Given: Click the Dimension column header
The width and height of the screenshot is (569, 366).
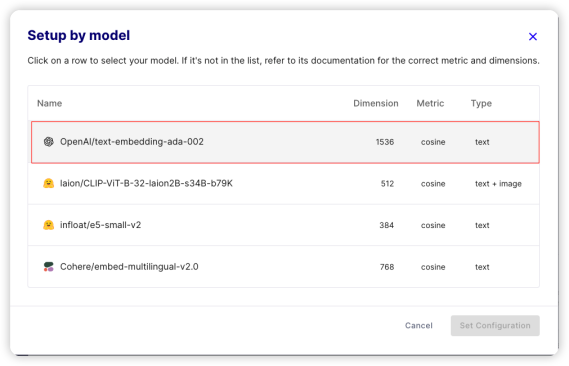Looking at the screenshot, I should [376, 103].
